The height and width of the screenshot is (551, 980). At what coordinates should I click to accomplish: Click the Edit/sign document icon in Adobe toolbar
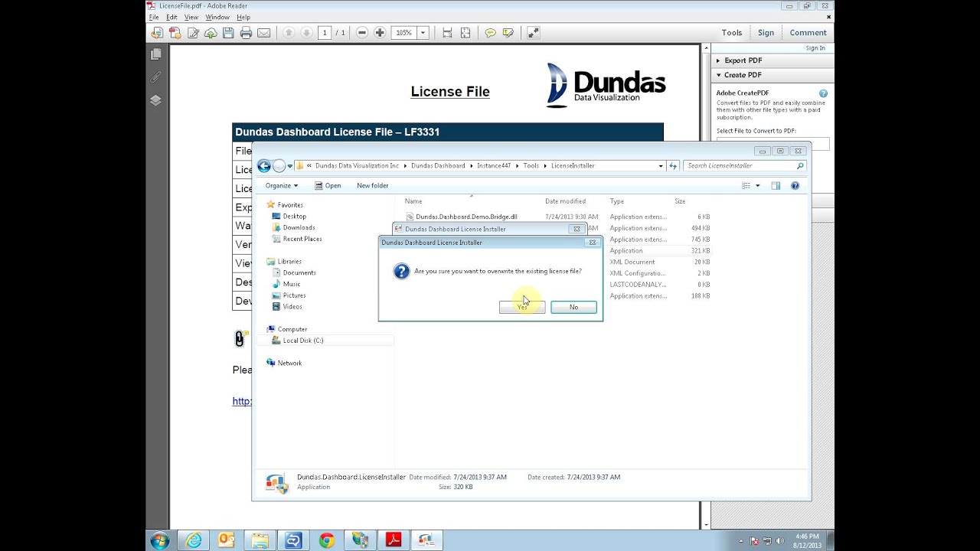coord(193,33)
